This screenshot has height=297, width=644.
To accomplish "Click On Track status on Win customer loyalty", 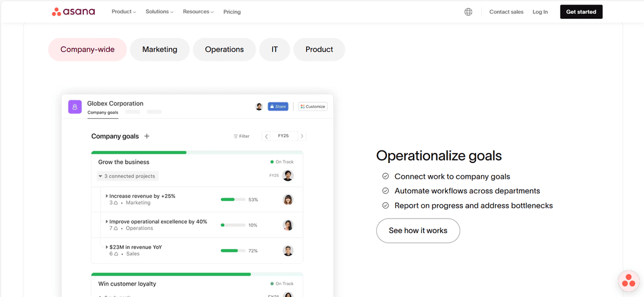I will pos(282,284).
